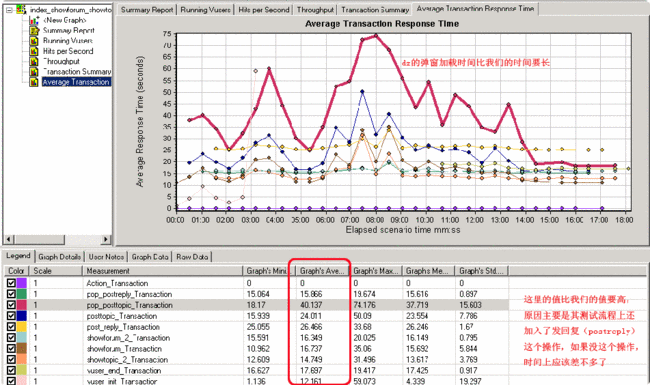This screenshot has width=650, height=385.
Task: Sort by the Graph's Minimum column header
Action: [269, 271]
